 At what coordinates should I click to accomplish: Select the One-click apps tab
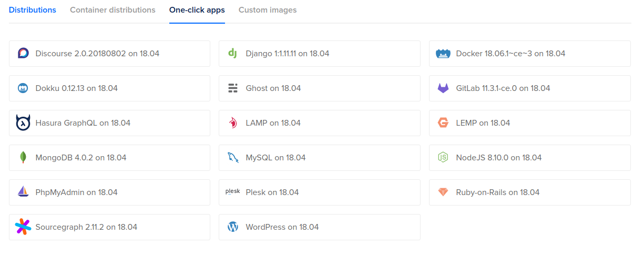[197, 10]
